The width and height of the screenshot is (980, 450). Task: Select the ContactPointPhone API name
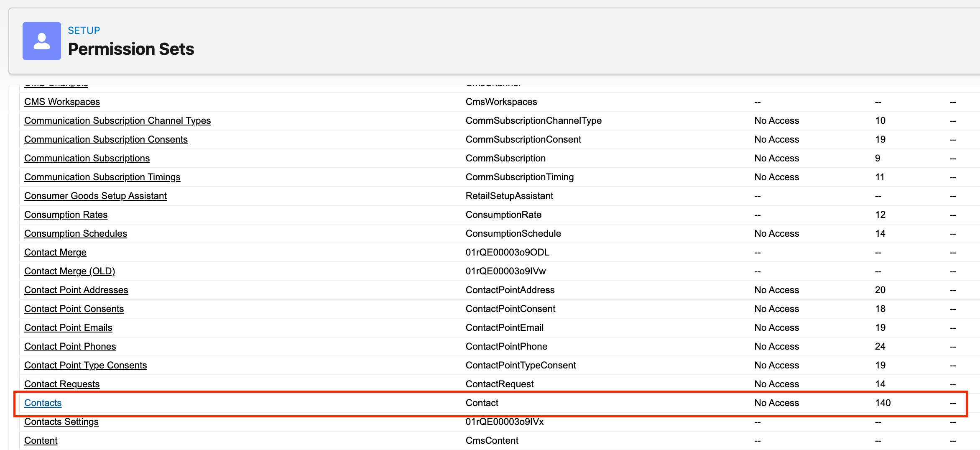506,346
